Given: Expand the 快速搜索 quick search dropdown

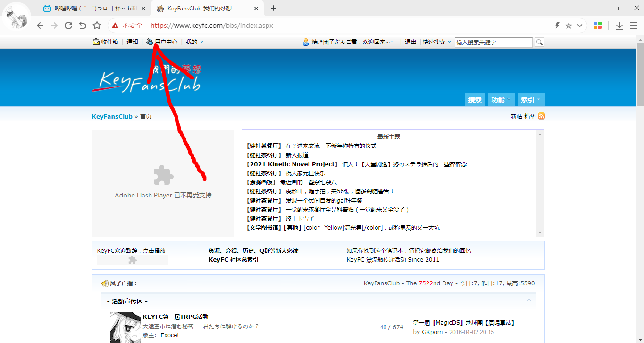Looking at the screenshot, I should coord(437,42).
